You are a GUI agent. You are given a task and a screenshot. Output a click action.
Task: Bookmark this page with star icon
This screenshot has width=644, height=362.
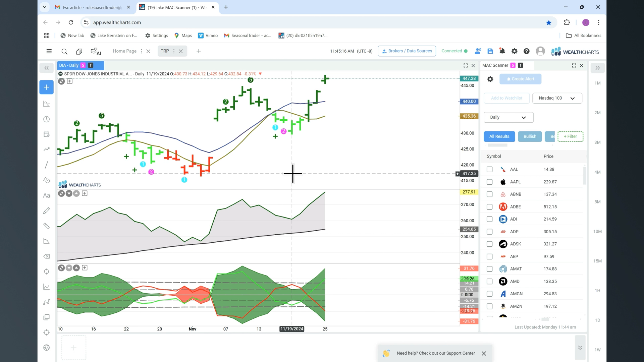click(549, 22)
